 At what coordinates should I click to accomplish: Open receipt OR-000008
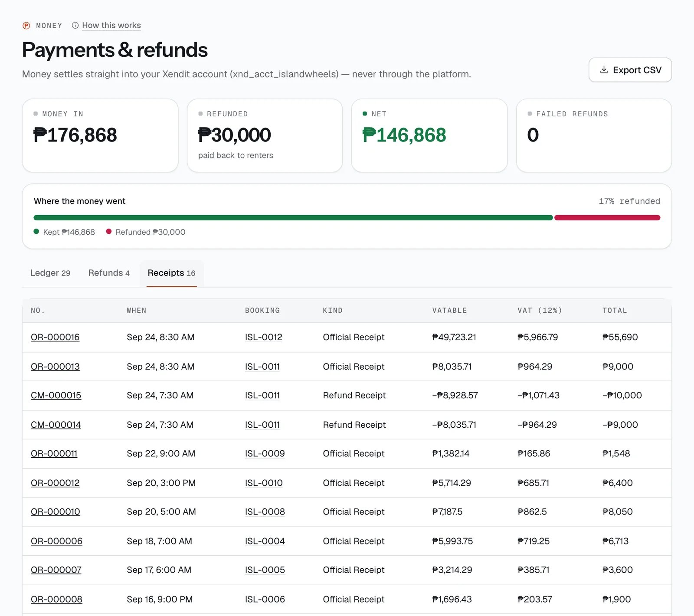[x=56, y=599]
